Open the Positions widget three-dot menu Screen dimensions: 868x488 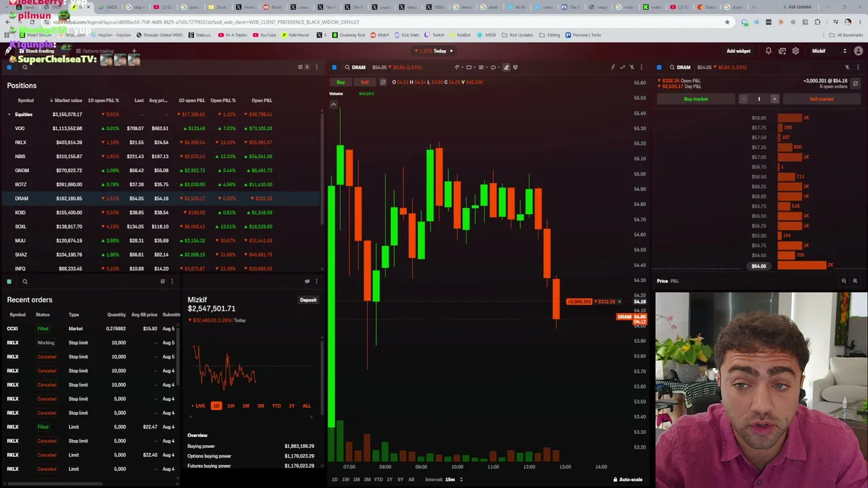[316, 67]
